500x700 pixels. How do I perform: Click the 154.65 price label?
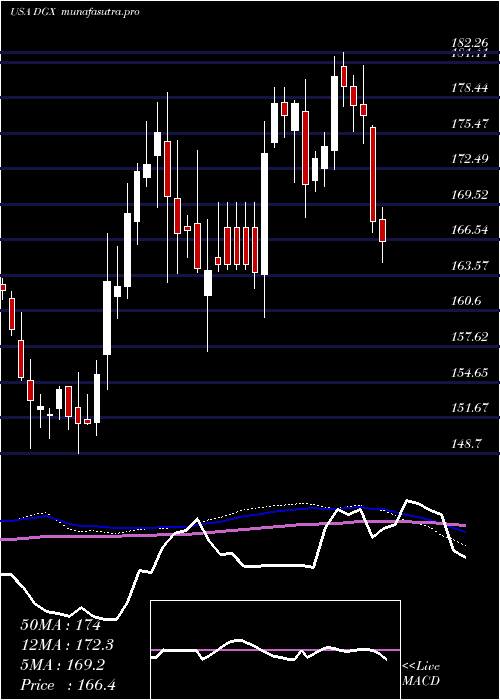469,372
